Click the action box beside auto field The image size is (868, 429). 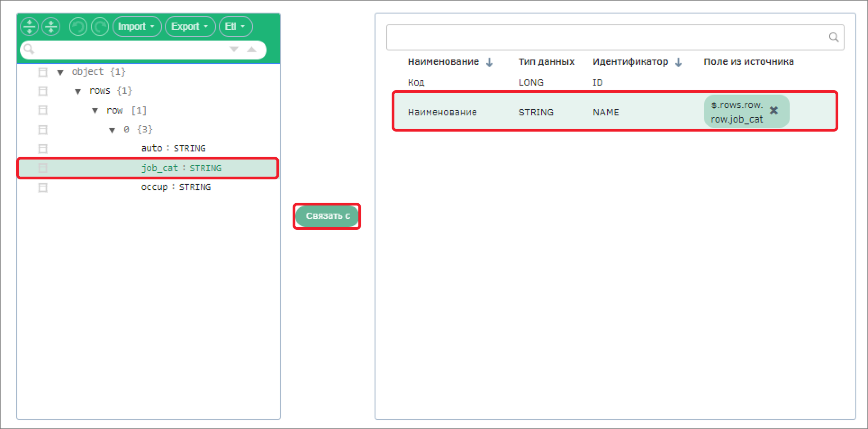43,149
